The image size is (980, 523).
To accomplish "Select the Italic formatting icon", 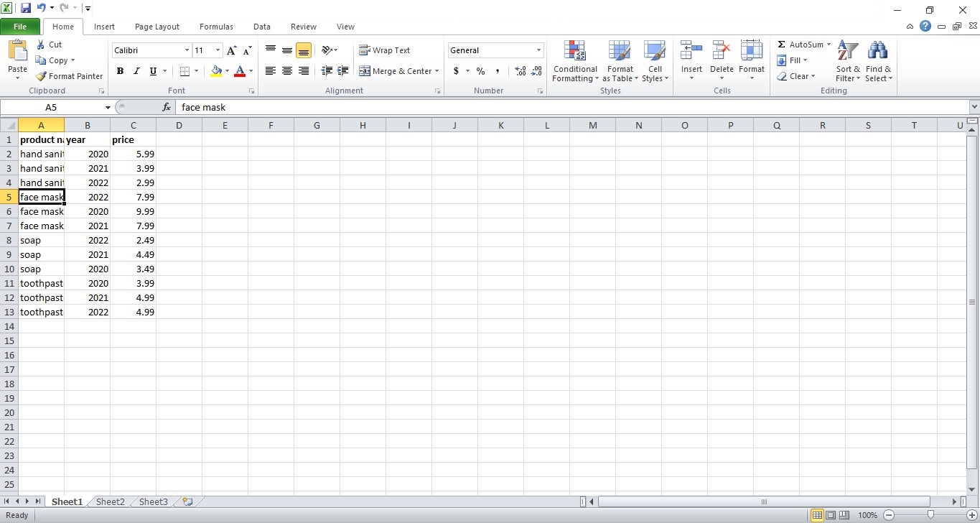I will (x=136, y=71).
